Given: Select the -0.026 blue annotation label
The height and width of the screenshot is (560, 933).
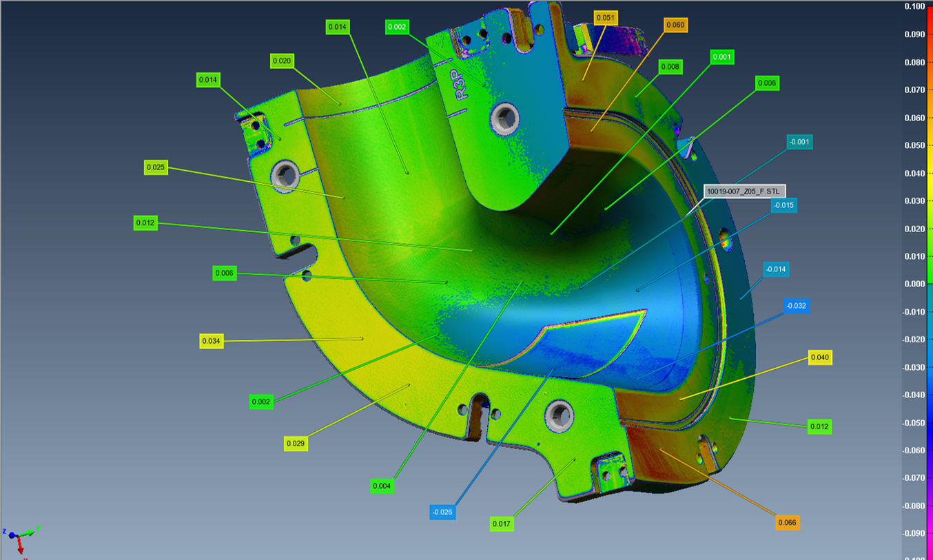Looking at the screenshot, I should point(442,512).
